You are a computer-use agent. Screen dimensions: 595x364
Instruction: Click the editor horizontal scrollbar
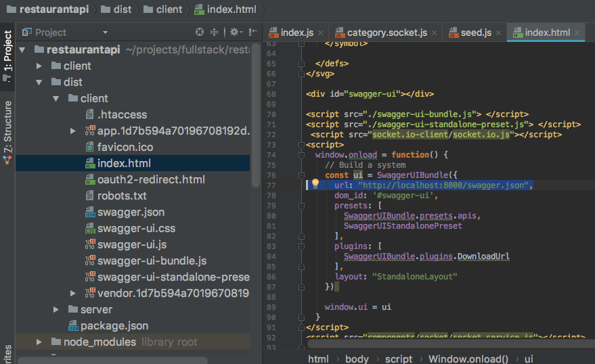[451, 344]
